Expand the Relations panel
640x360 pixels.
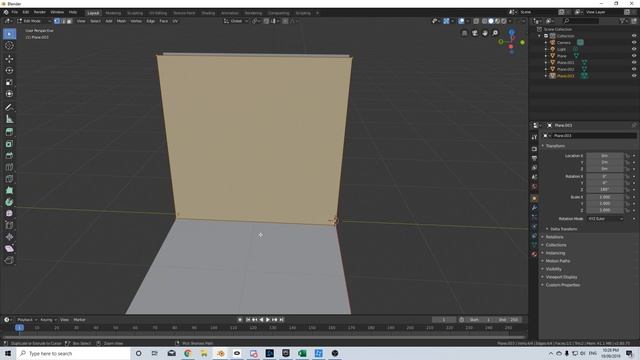(554, 237)
